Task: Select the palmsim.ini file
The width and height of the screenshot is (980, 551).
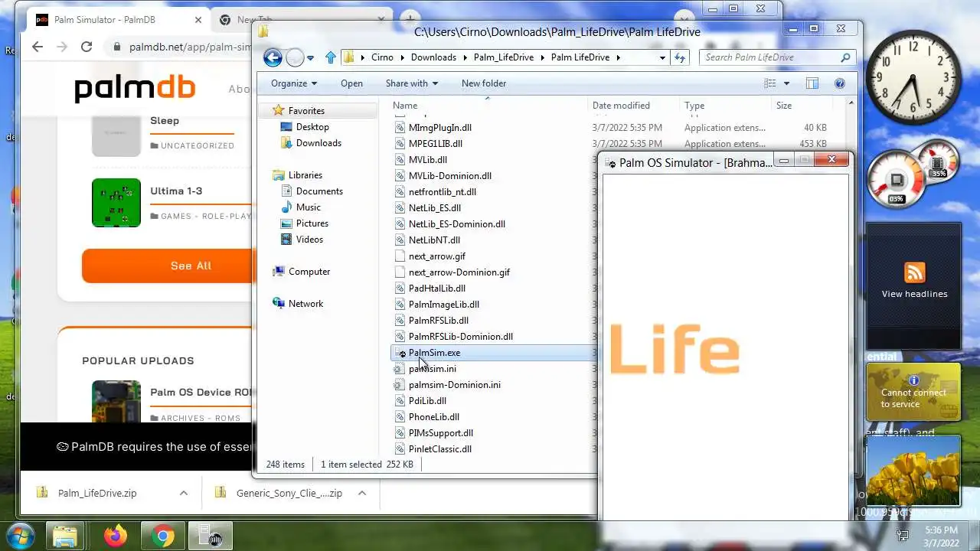Action: [x=433, y=369]
